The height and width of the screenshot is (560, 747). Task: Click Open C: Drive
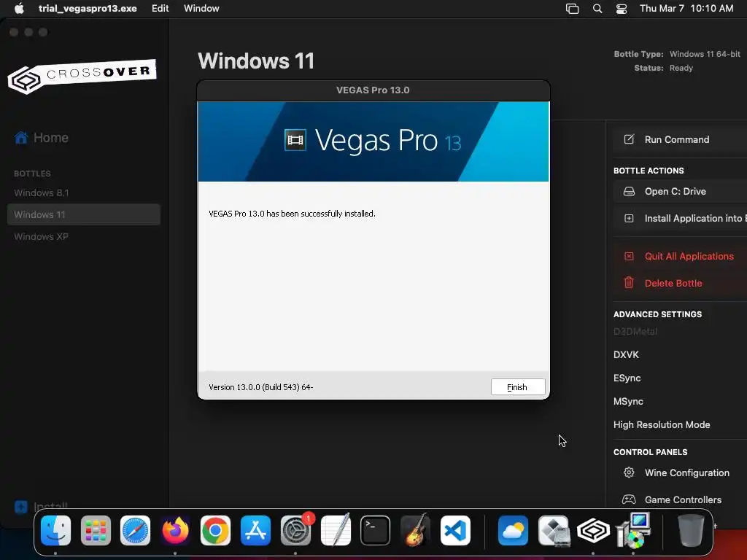click(x=680, y=192)
